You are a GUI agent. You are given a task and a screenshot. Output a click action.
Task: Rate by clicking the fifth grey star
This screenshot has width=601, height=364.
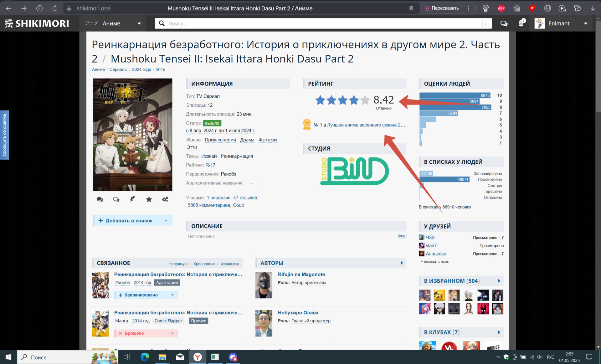click(365, 100)
